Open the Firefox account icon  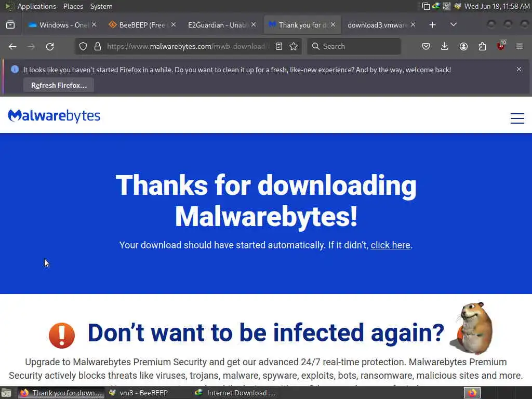tap(463, 46)
